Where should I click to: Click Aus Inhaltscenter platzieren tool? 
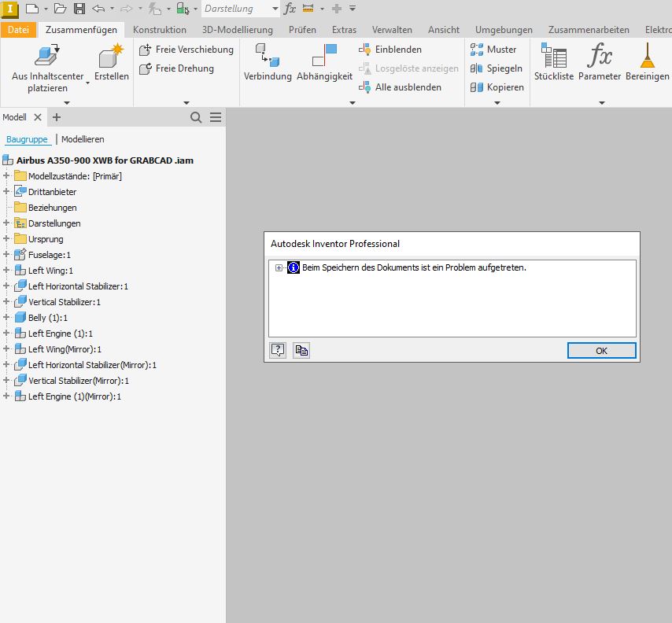point(47,68)
